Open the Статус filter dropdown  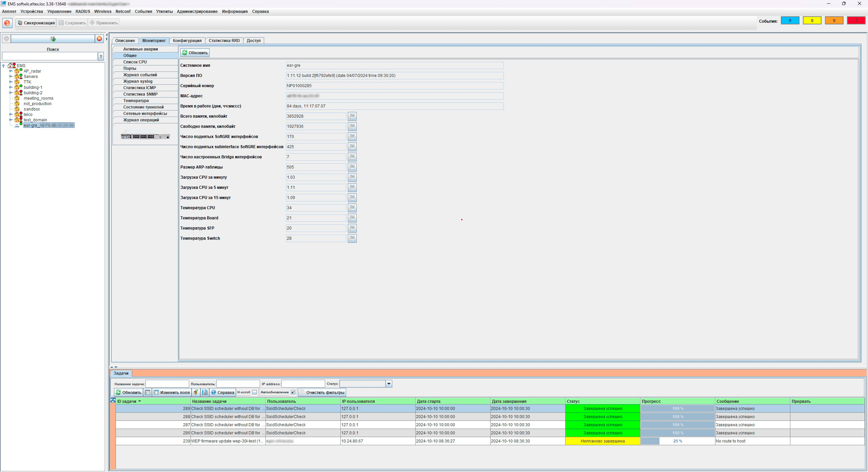(389, 384)
